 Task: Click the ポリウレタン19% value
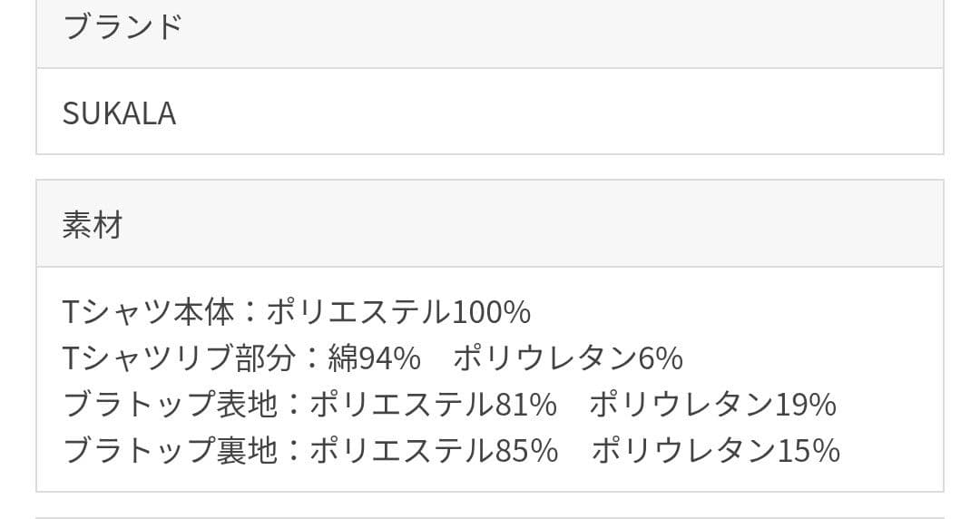[712, 405]
